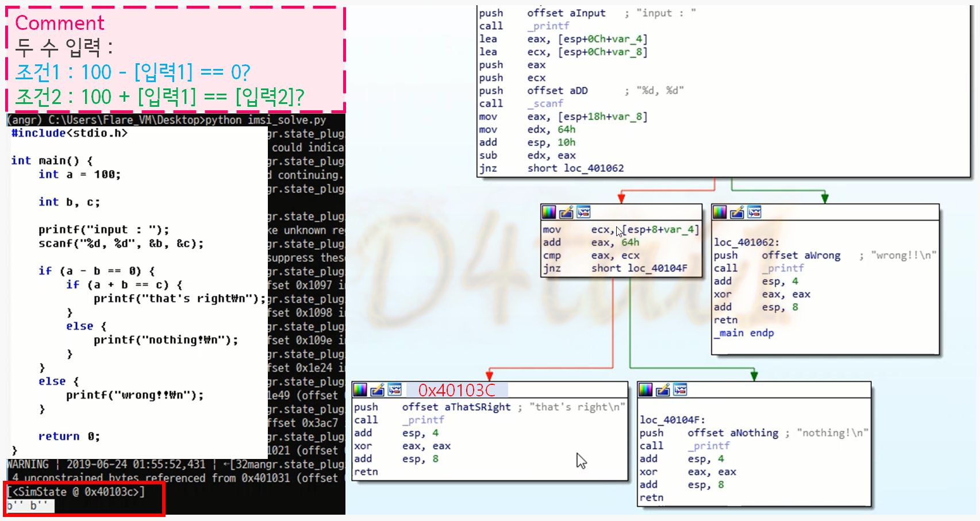The width and height of the screenshot is (980, 521).
Task: Open color picker icon on the loc_40104F node
Action: click(646, 390)
